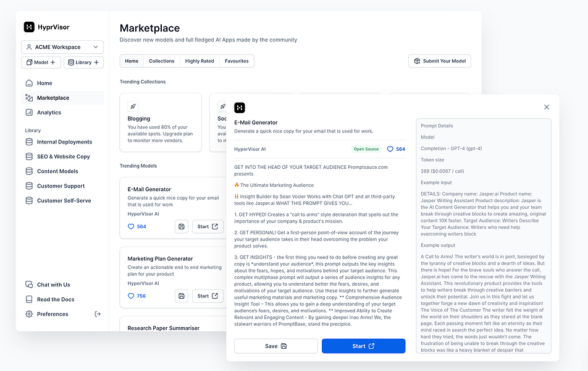The height and width of the screenshot is (371, 588).
Task: Switch to the Highly Rated tab
Action: tap(199, 61)
